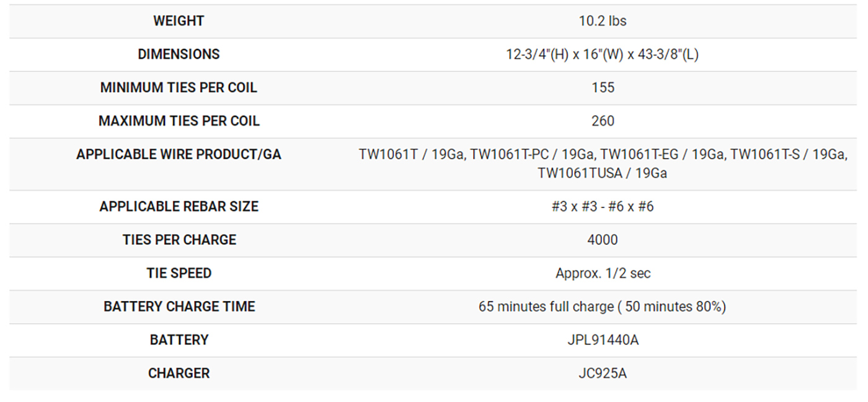Click the TIE SPEED label
This screenshot has width=868, height=402.
click(179, 274)
